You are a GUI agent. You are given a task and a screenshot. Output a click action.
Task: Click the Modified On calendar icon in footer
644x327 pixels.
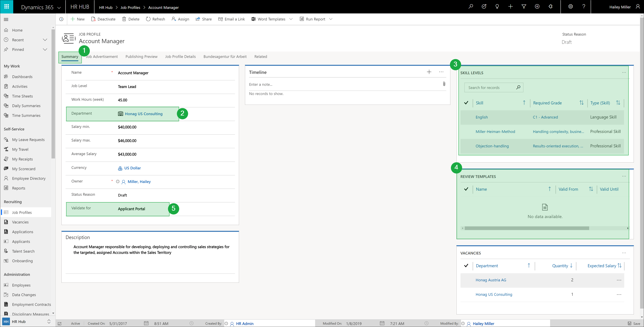(x=382, y=323)
